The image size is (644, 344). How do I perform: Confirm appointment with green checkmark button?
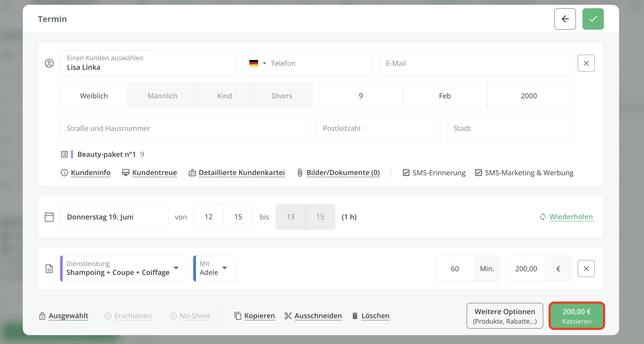point(593,19)
